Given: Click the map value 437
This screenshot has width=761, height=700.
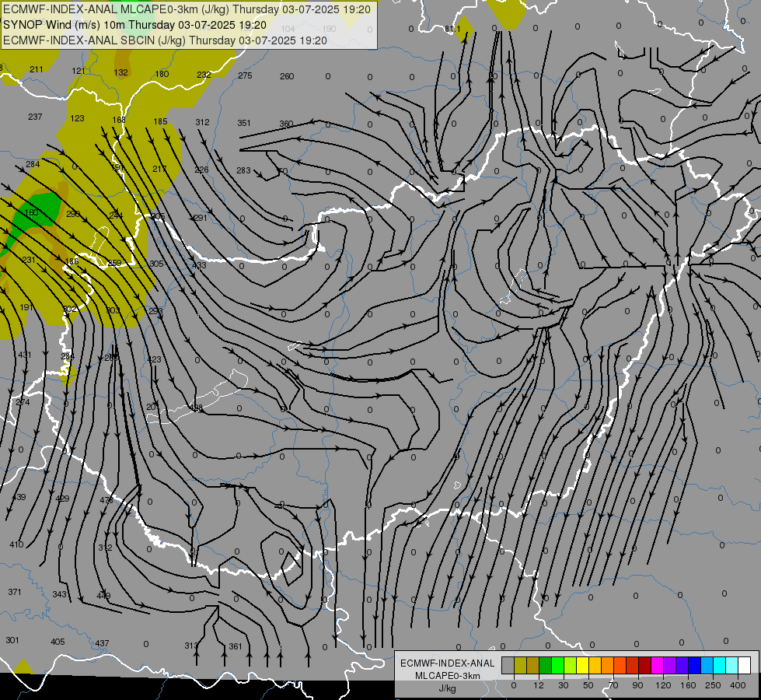Looking at the screenshot, I should 102,643.
